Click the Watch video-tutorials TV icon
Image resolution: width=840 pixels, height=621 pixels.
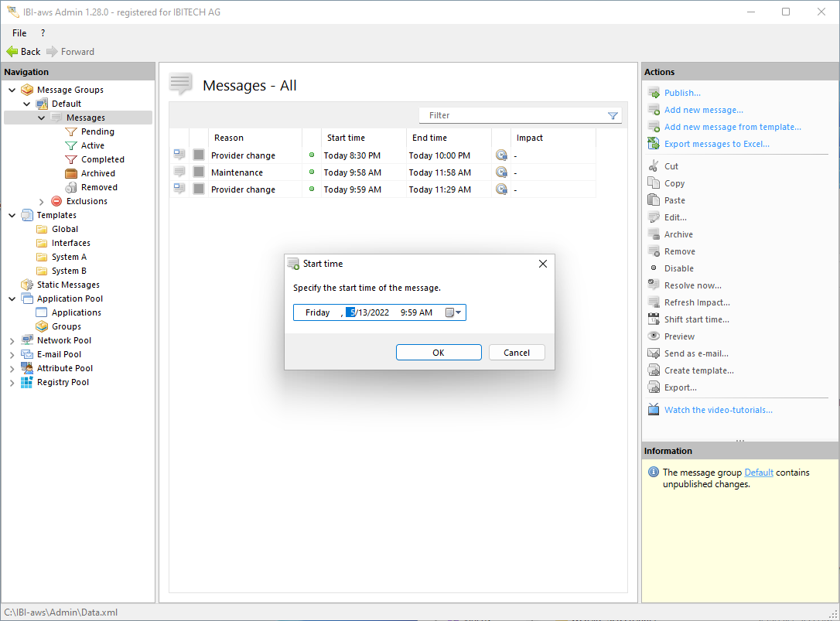[x=654, y=410]
